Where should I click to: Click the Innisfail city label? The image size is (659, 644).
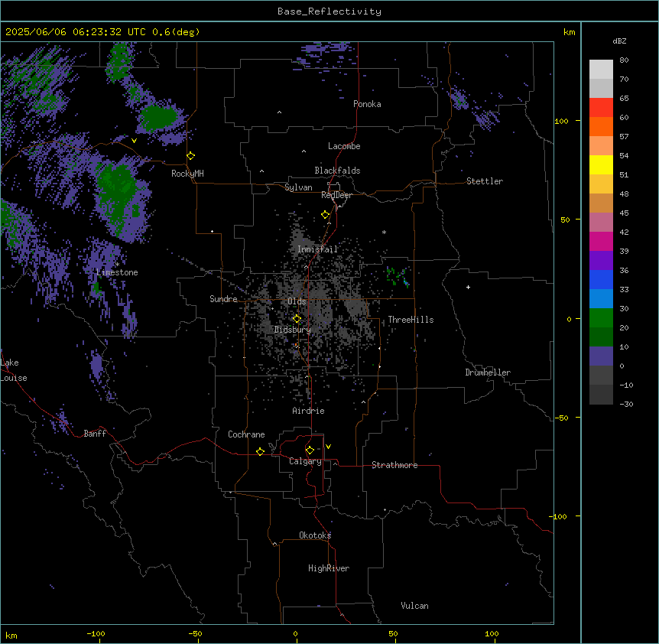coord(317,249)
